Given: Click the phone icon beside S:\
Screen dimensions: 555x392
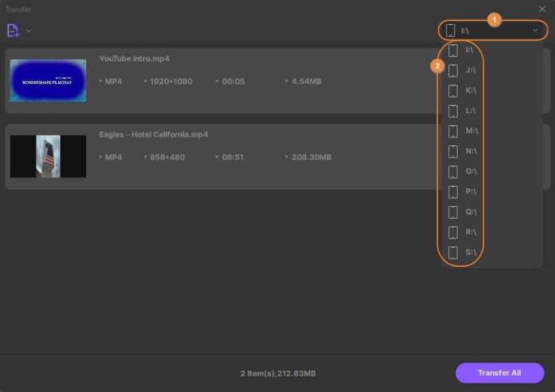Looking at the screenshot, I should [453, 252].
